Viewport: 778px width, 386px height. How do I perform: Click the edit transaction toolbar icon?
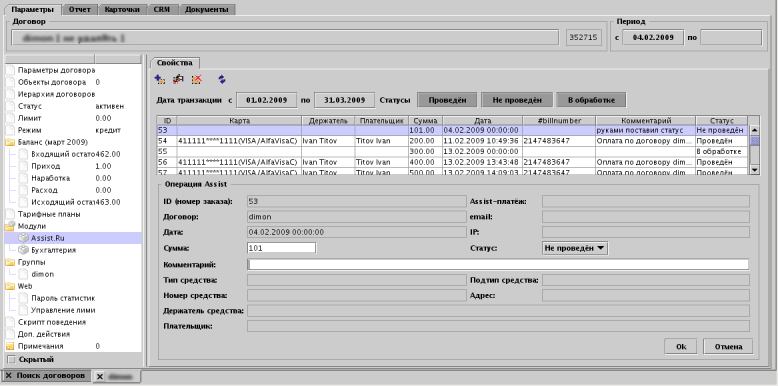coord(178,79)
